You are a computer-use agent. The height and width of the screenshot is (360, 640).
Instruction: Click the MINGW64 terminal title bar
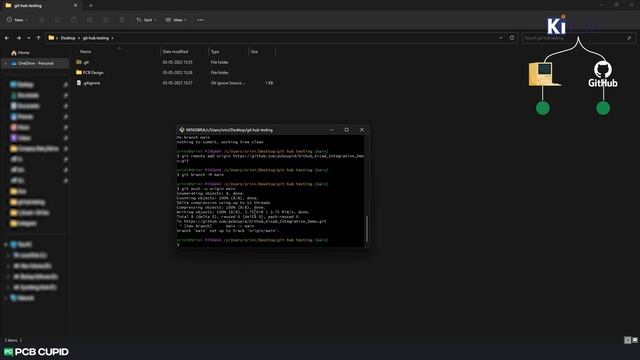point(273,130)
